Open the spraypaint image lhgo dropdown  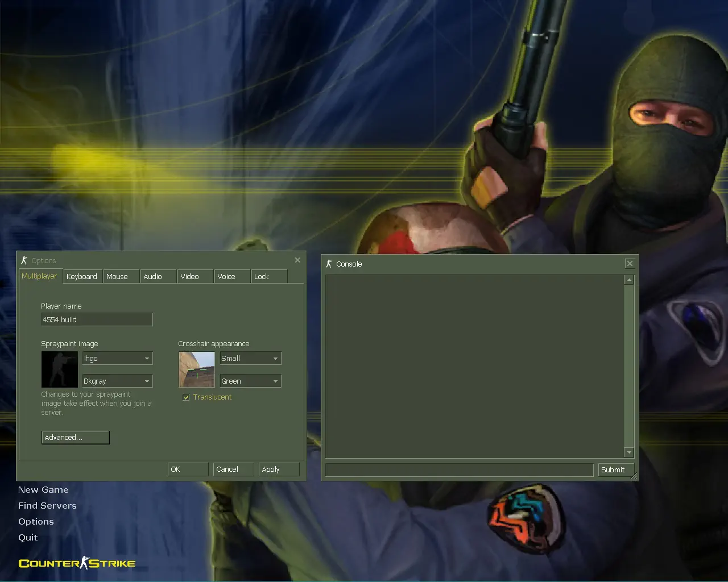[118, 359]
